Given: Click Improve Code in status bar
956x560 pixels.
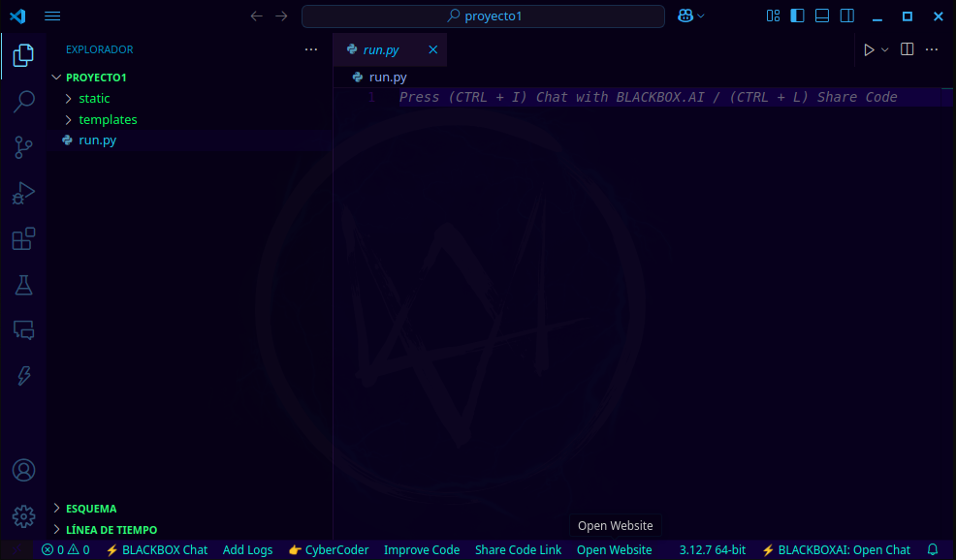Looking at the screenshot, I should [x=422, y=549].
